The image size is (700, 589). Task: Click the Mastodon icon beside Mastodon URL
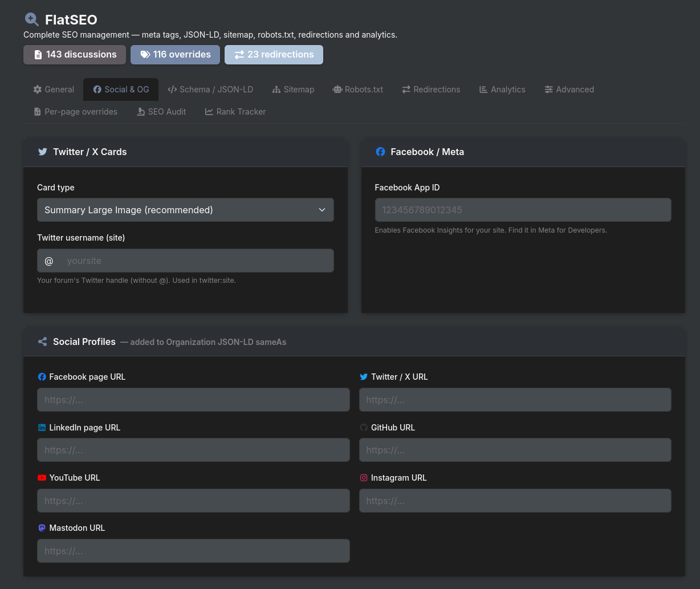42,528
